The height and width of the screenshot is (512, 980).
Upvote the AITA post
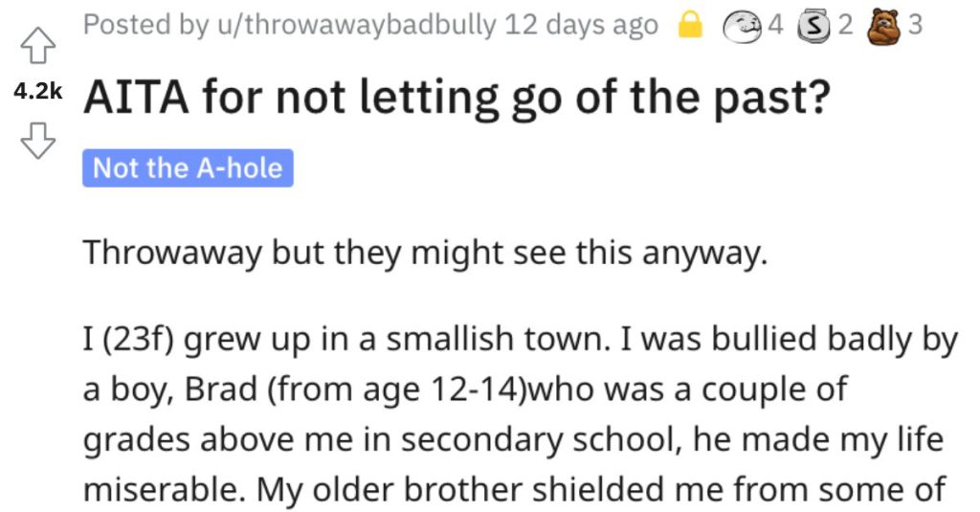pyautogui.click(x=38, y=46)
